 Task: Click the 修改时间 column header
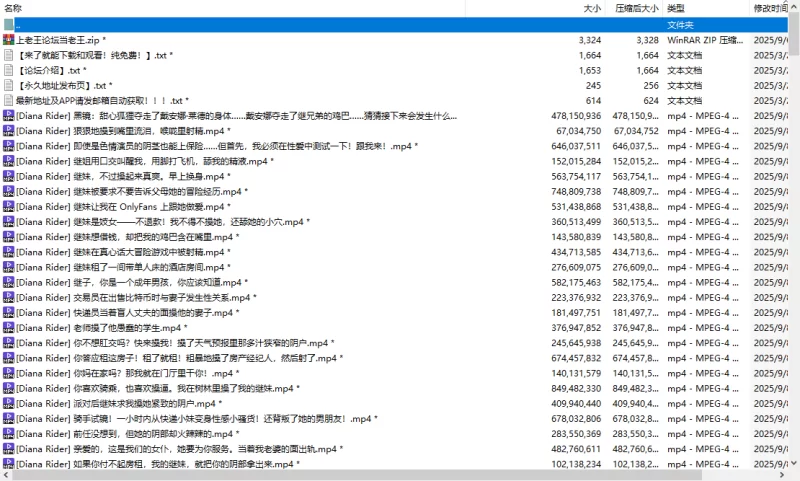pyautogui.click(x=770, y=8)
